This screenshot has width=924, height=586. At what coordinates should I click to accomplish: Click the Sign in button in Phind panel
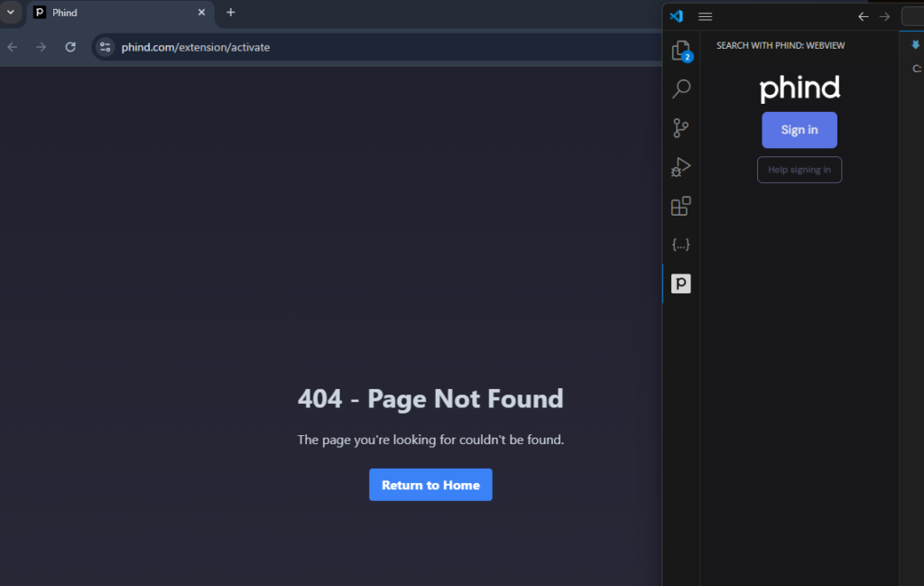[x=799, y=130]
